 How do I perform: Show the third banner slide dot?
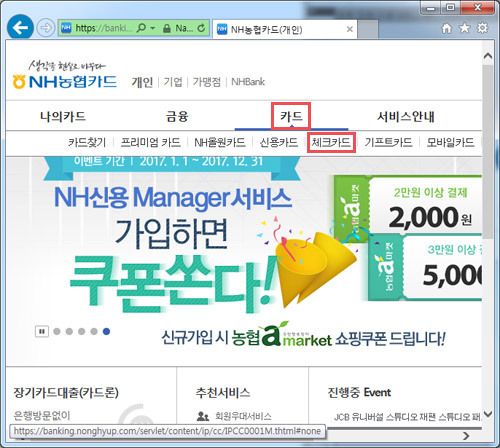pos(82,331)
